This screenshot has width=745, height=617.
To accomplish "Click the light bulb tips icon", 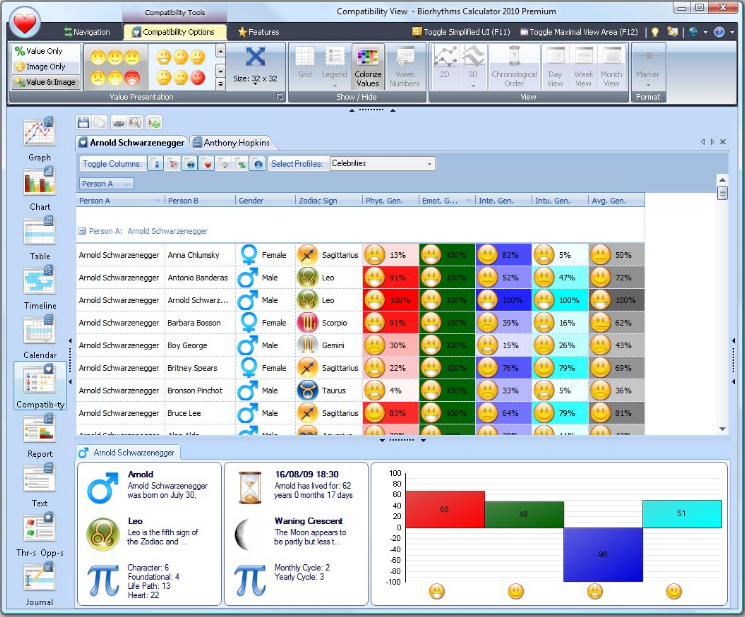I will (x=655, y=32).
